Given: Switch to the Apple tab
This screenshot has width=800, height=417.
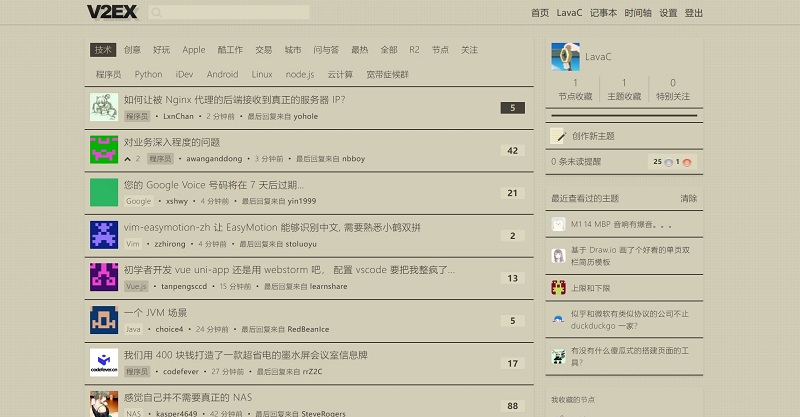Looking at the screenshot, I should [x=193, y=50].
